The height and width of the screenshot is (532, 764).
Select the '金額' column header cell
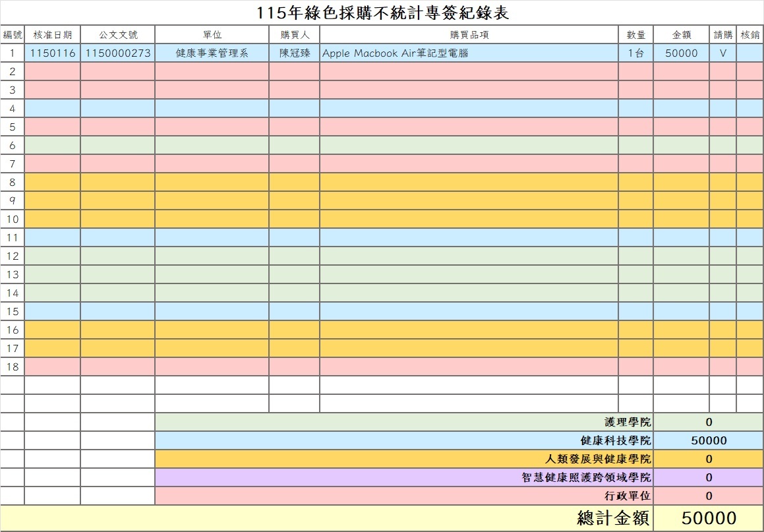[681, 34]
